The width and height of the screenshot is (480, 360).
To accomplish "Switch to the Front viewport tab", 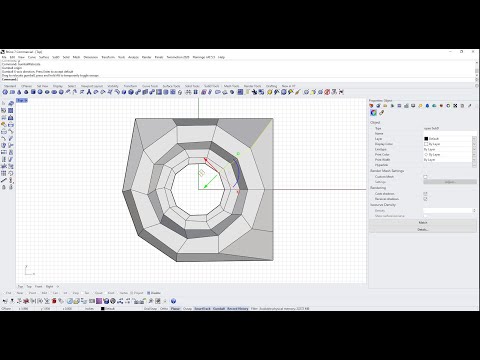I will pyautogui.click(x=39, y=286).
